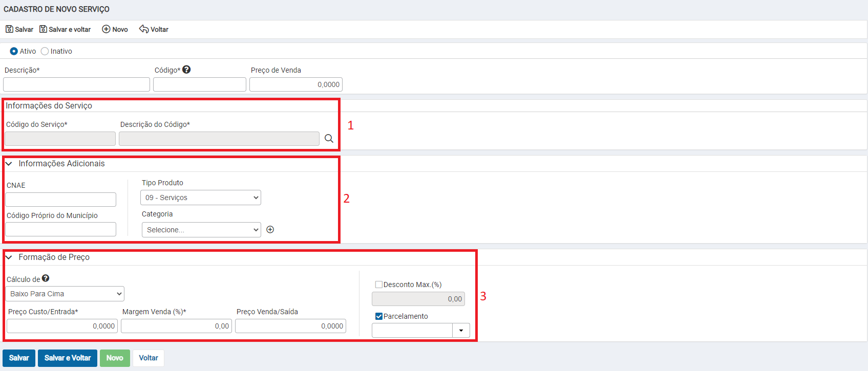868x371 pixels.
Task: Enable the Desconto Max.(%) checkbox
Action: (x=379, y=285)
